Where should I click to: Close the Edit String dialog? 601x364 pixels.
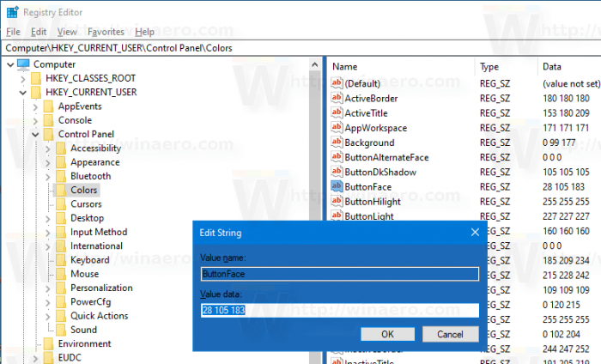(475, 232)
